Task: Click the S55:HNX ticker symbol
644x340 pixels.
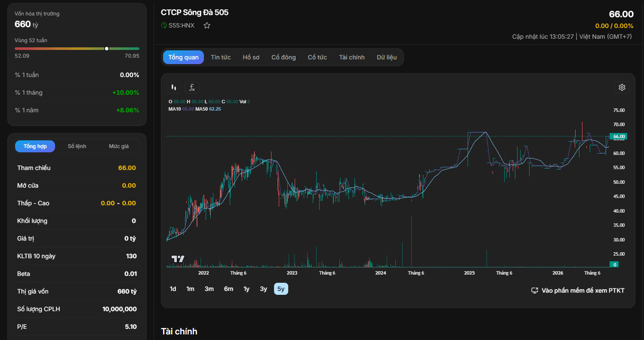Action: (182, 25)
